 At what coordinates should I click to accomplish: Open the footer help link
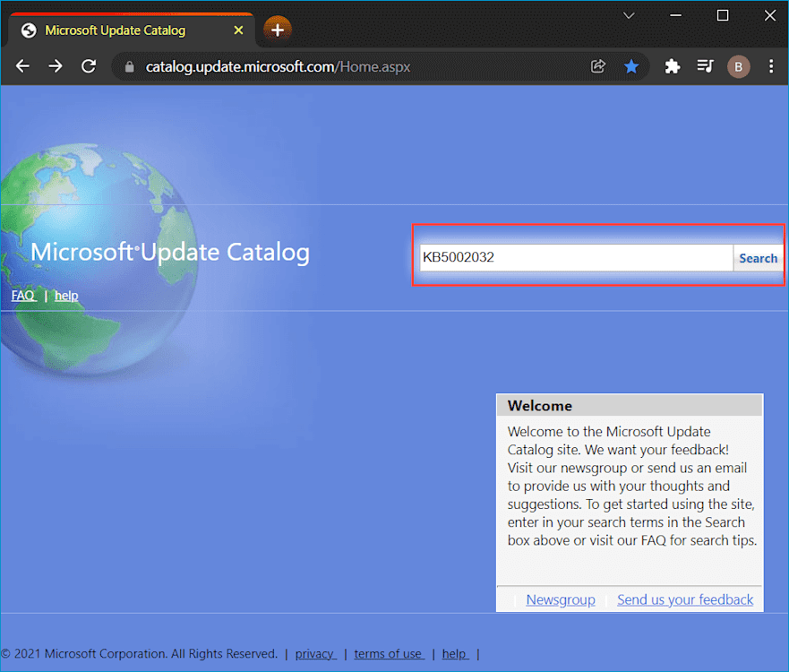pos(455,653)
